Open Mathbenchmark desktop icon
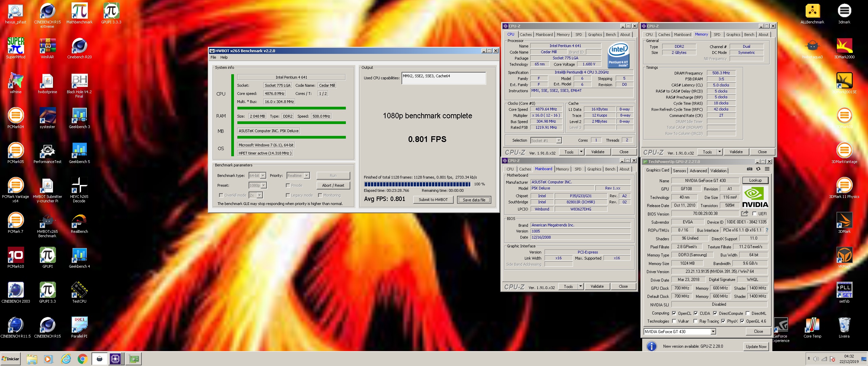868x366 pixels. pyautogui.click(x=79, y=14)
